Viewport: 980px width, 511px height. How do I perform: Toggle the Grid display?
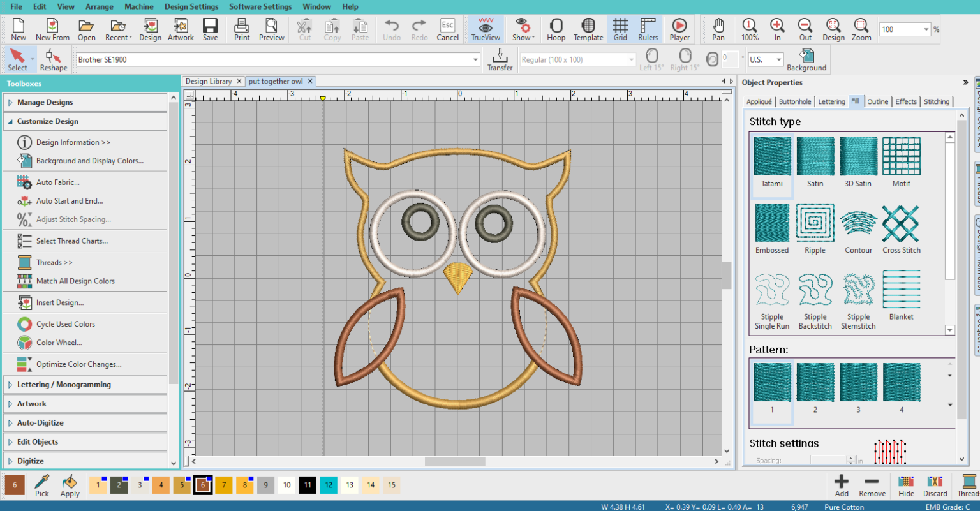(x=620, y=29)
